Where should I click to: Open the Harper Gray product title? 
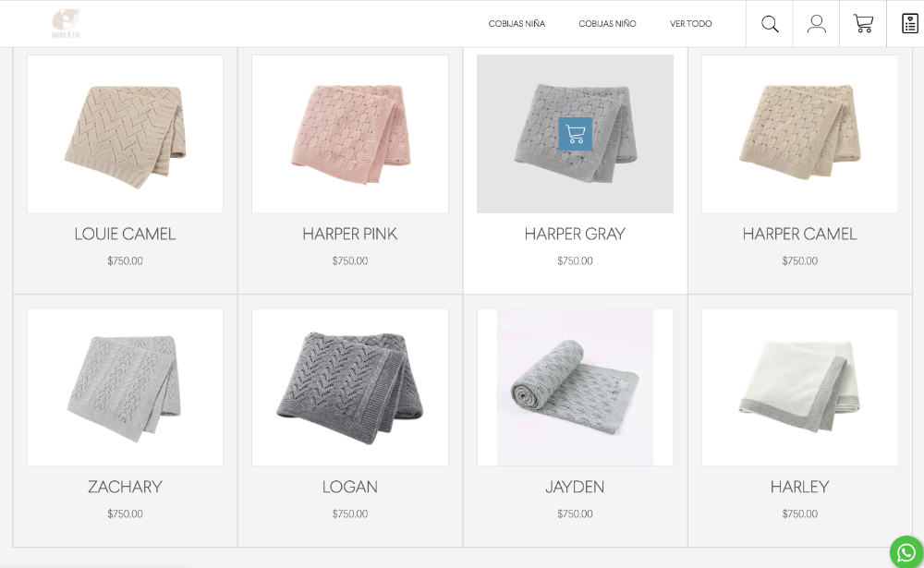click(575, 234)
